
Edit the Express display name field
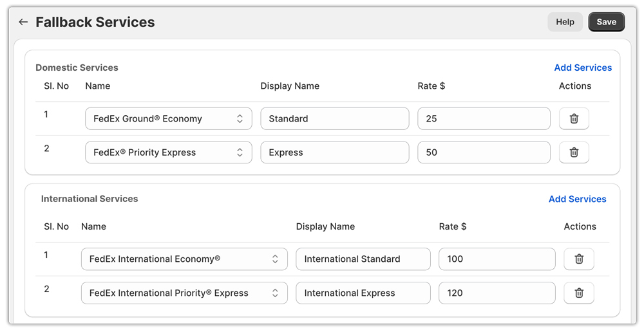click(334, 152)
